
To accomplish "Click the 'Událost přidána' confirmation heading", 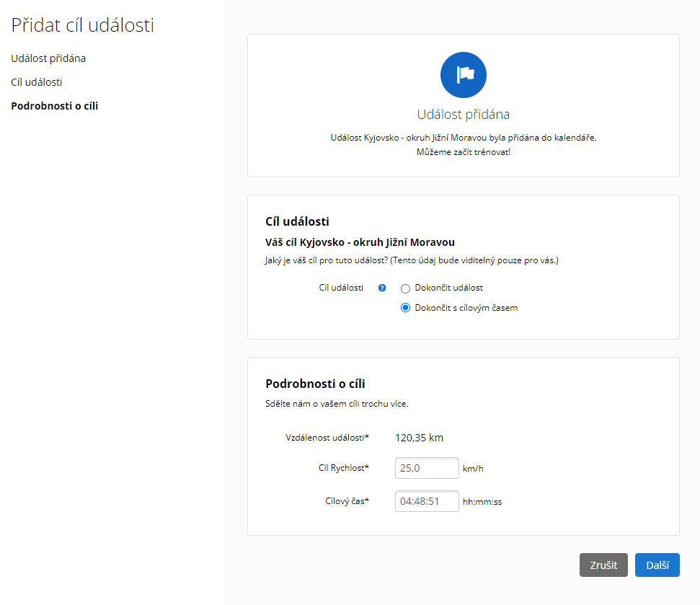I will point(463,115).
